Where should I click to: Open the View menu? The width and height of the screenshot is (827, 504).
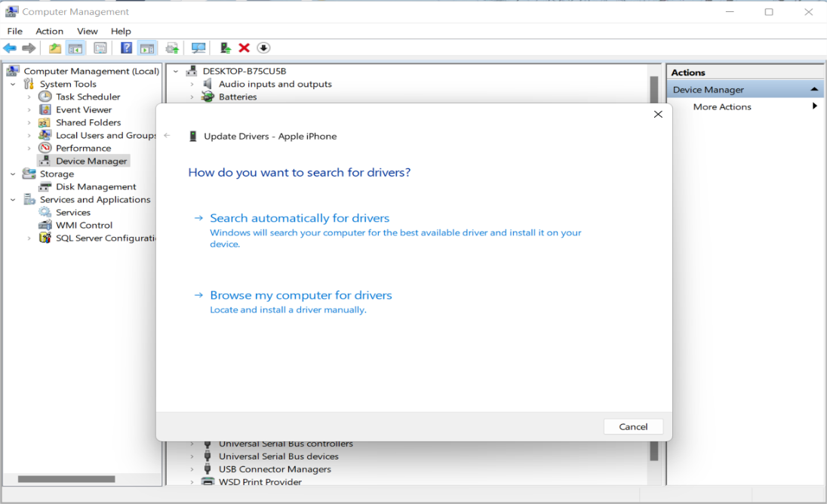click(x=88, y=31)
